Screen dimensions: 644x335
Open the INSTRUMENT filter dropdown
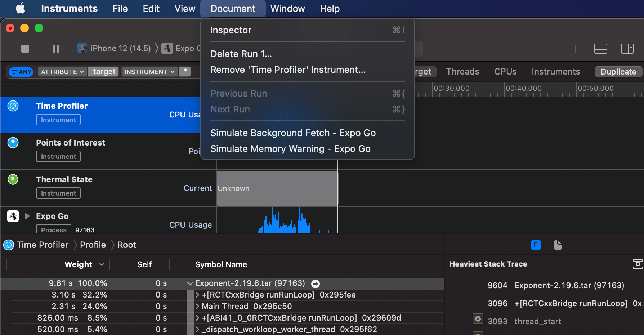click(149, 72)
